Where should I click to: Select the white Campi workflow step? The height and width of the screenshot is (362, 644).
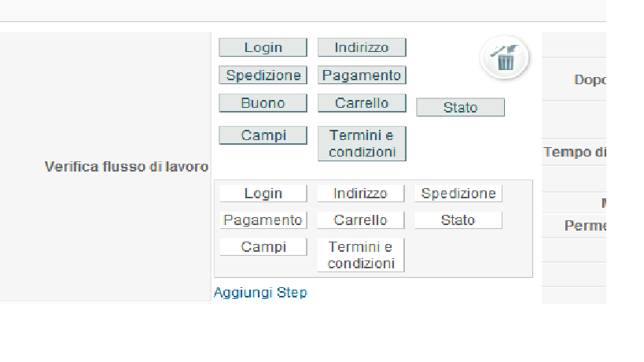[x=263, y=247]
